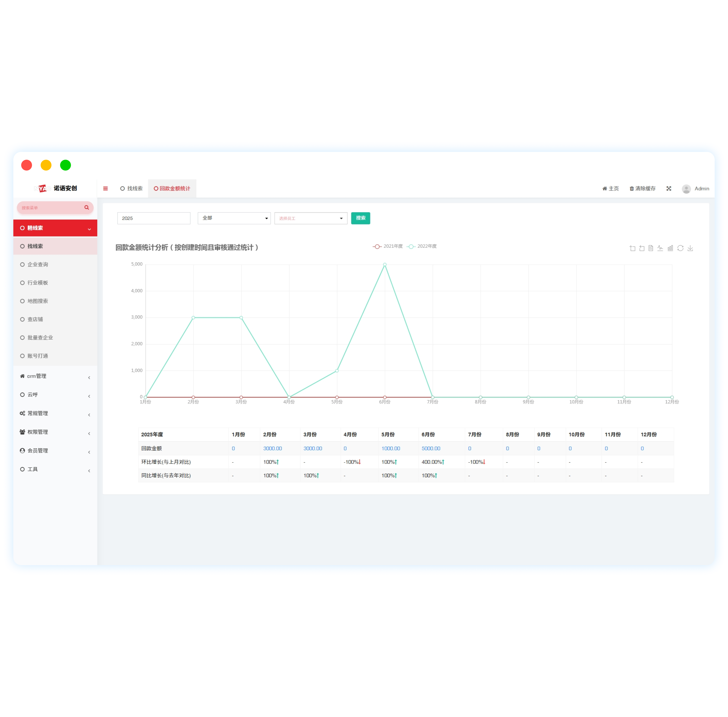Image resolution: width=728 pixels, height=717 pixels.
Task: Click the green 搜索 button
Action: pyautogui.click(x=360, y=218)
